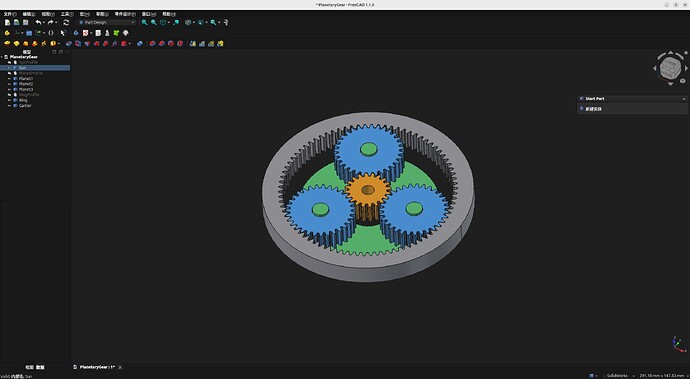Click the Create body icon

pyautogui.click(x=76, y=33)
